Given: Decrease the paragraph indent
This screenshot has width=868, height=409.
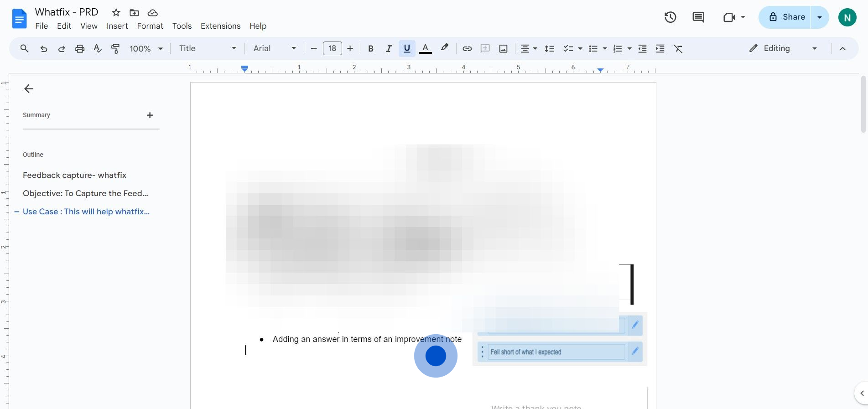Looking at the screenshot, I should (x=642, y=48).
